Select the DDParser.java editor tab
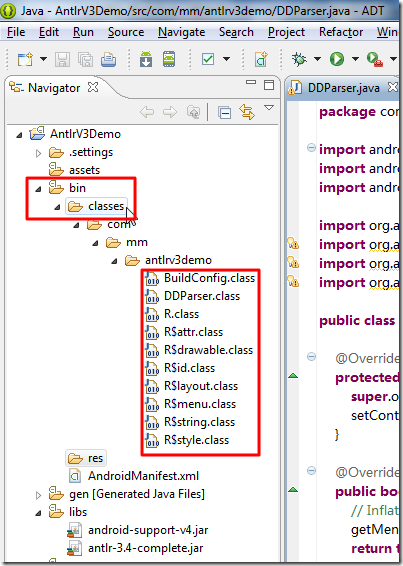The height and width of the screenshot is (566, 403). [343, 88]
